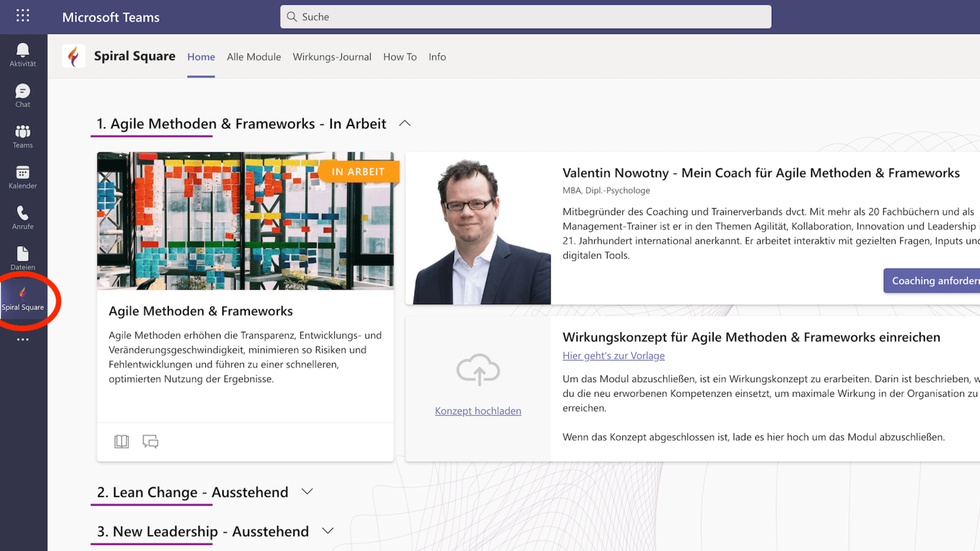Click into the Suche search field
The height and width of the screenshot is (551, 980).
coord(526,17)
